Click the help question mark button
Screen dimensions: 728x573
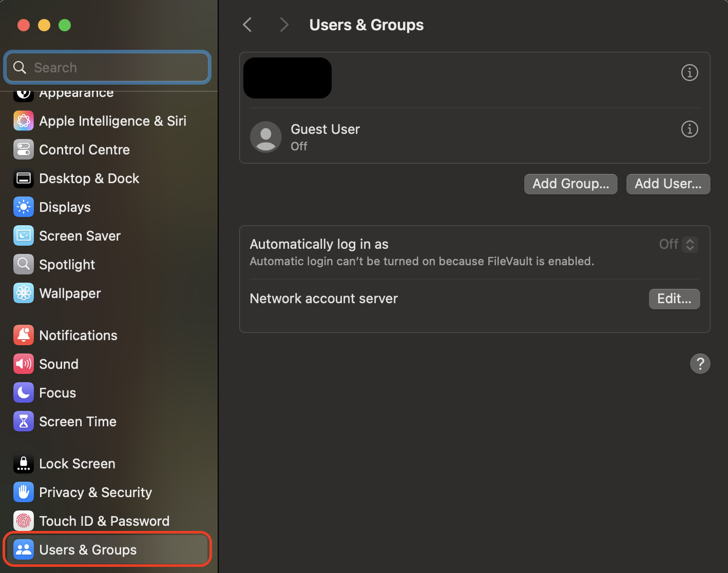point(700,364)
